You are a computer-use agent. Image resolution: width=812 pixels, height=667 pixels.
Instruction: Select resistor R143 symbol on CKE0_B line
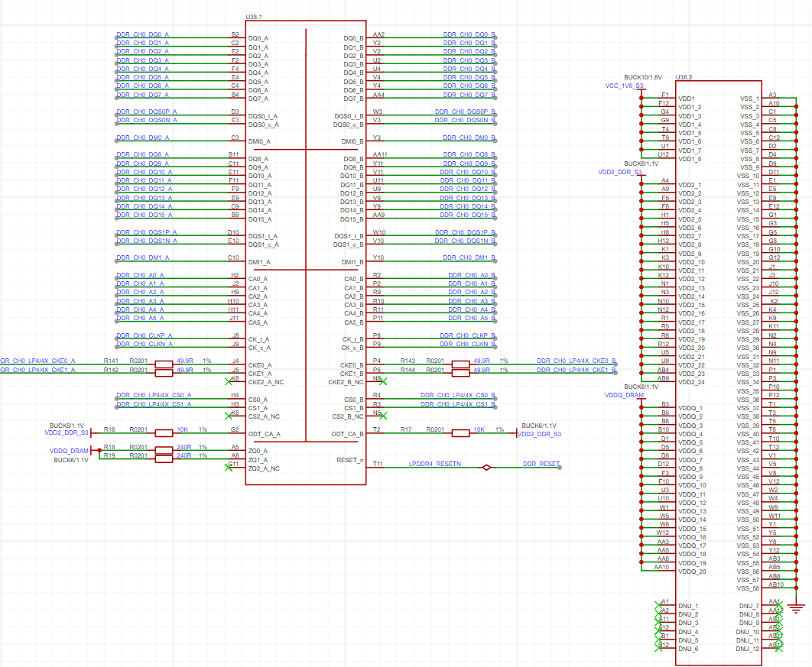tap(460, 364)
